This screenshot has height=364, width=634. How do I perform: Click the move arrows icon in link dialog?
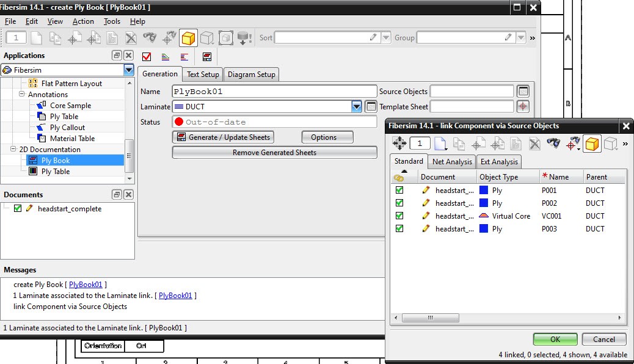pos(399,144)
